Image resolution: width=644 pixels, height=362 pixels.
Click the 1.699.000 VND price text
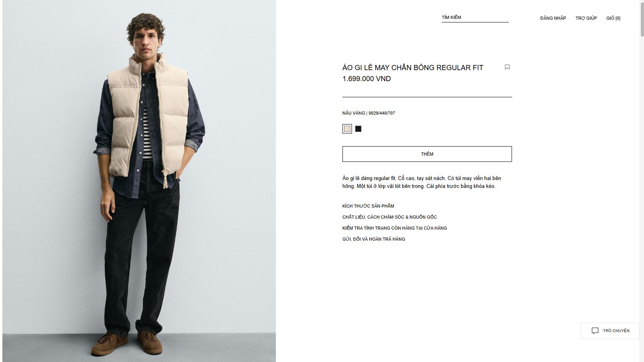(367, 79)
